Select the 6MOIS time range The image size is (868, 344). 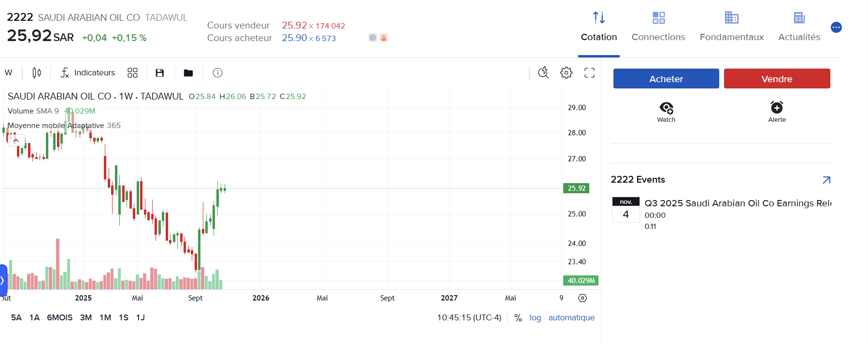tap(59, 318)
